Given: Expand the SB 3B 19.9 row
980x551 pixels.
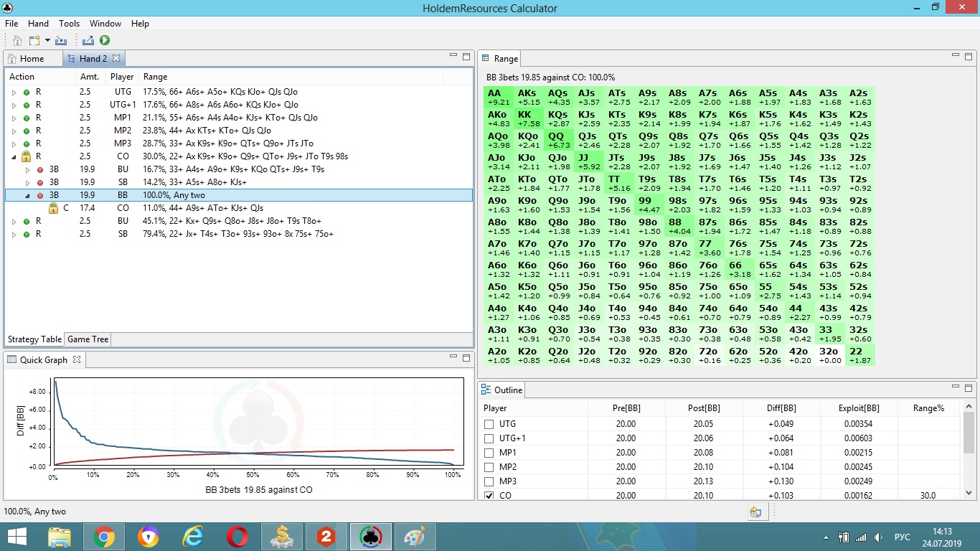Looking at the screenshot, I should [28, 182].
